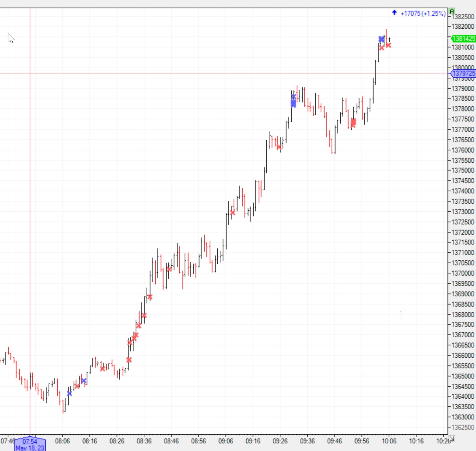Toggle the green 'A' auto-scale button

pyautogui.click(x=452, y=12)
